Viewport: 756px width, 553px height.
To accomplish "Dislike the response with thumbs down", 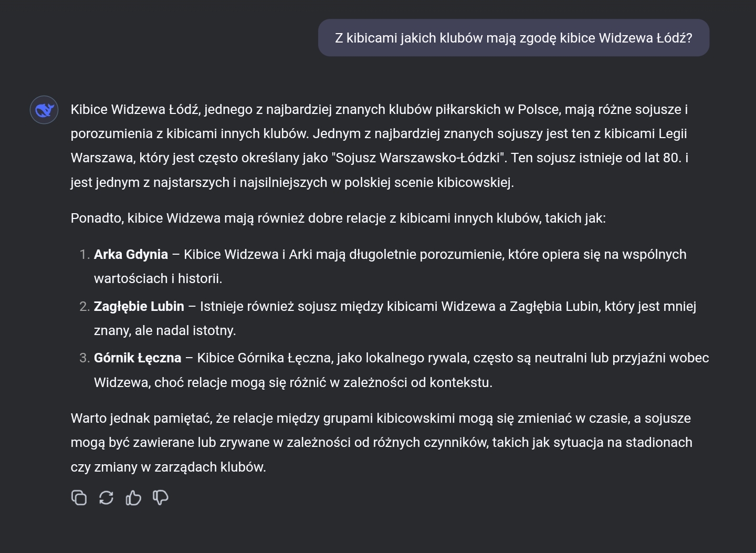I will coord(160,497).
